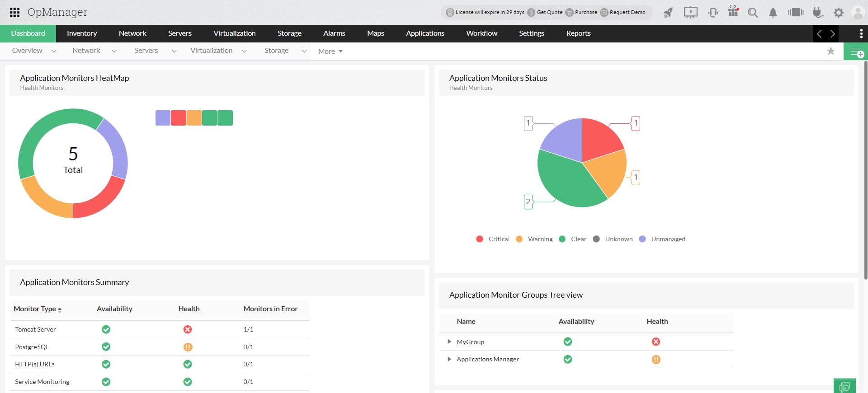Click the Get Quote link
This screenshot has height=393, width=868.
pyautogui.click(x=549, y=12)
